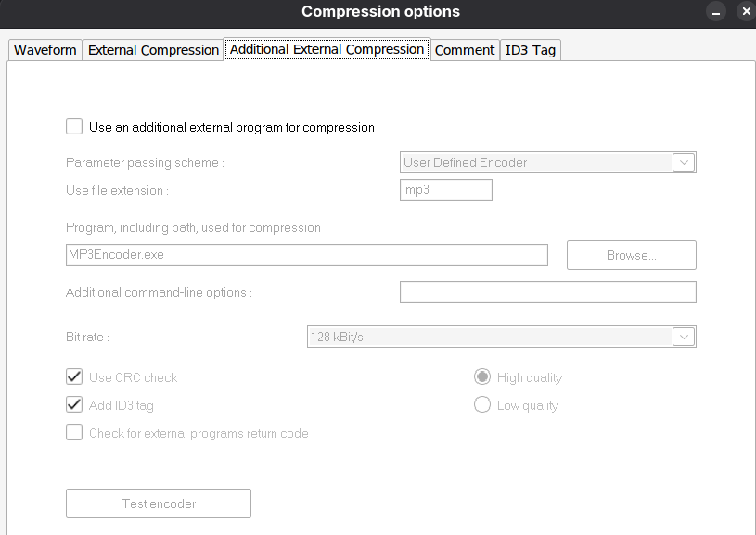Focus the MP3Encoder.exe program path field

[x=306, y=255]
